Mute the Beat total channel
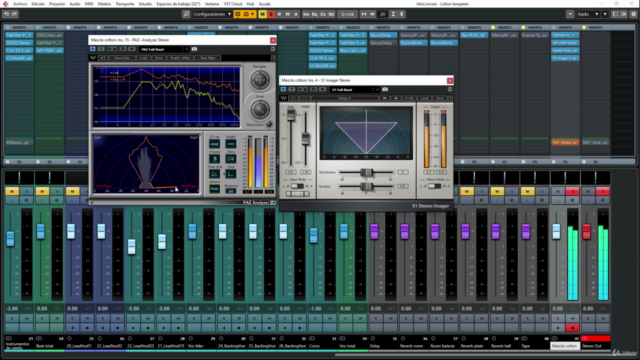 tap(42, 191)
